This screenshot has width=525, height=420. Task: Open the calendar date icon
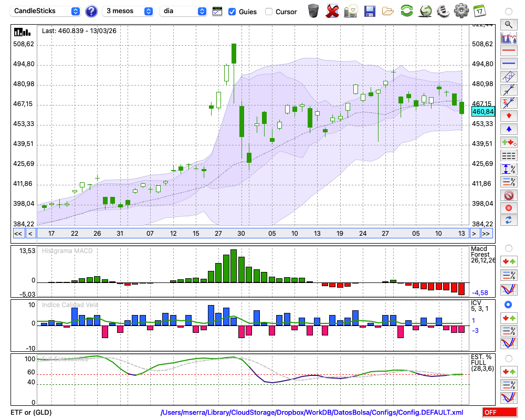click(479, 10)
